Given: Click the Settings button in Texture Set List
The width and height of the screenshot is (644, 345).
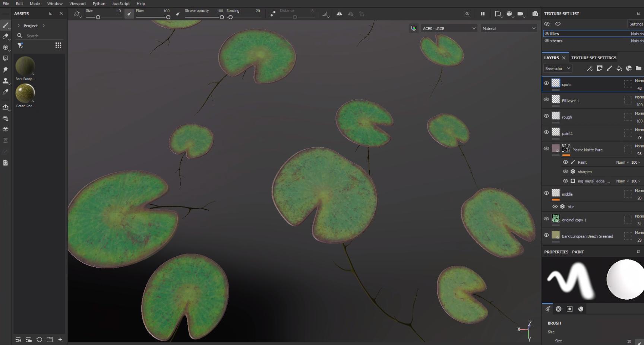Looking at the screenshot, I should [x=636, y=24].
